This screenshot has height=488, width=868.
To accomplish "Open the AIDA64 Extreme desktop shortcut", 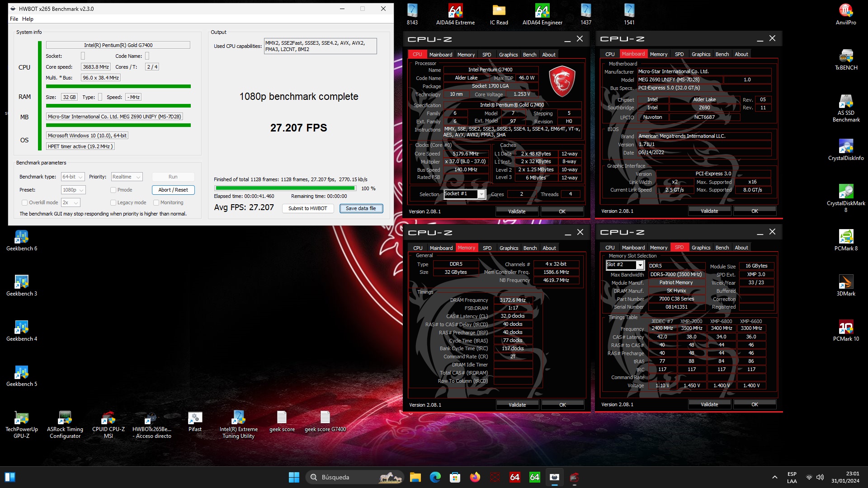I will point(455,14).
